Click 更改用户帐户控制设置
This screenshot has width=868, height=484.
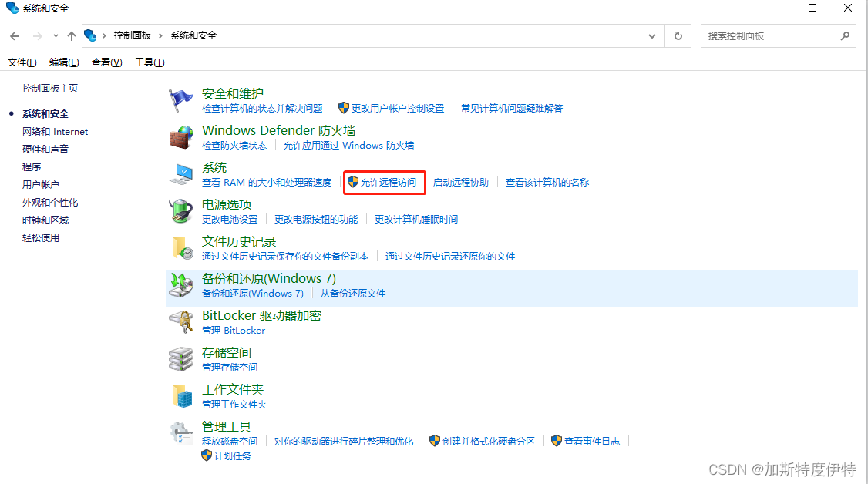coord(398,109)
